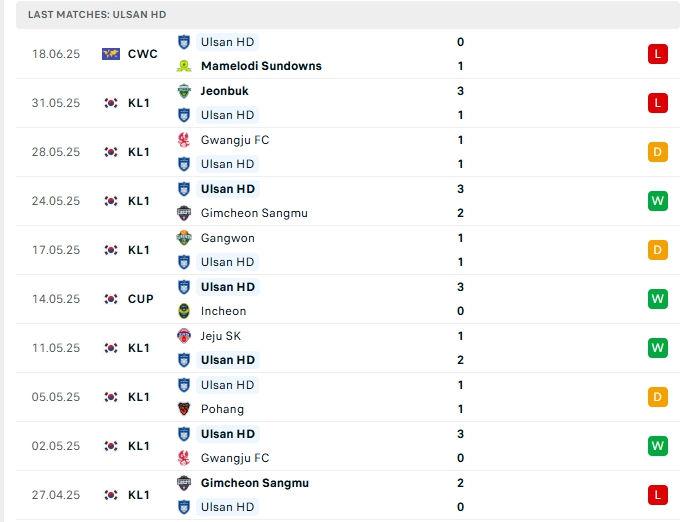Screen dimensions: 689x522
Task: Select the KL1 label on 31.05.25 row
Action: [139, 103]
